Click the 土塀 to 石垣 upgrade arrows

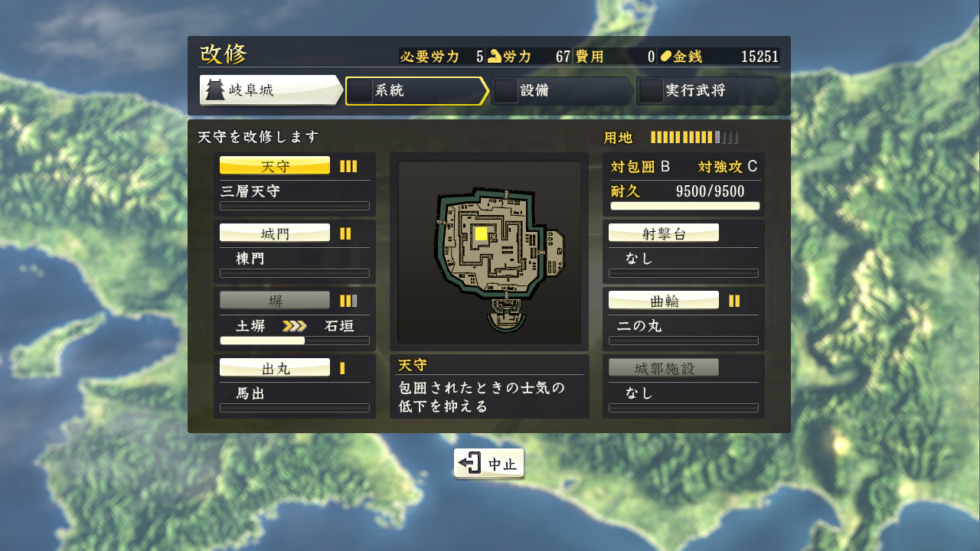pyautogui.click(x=294, y=326)
